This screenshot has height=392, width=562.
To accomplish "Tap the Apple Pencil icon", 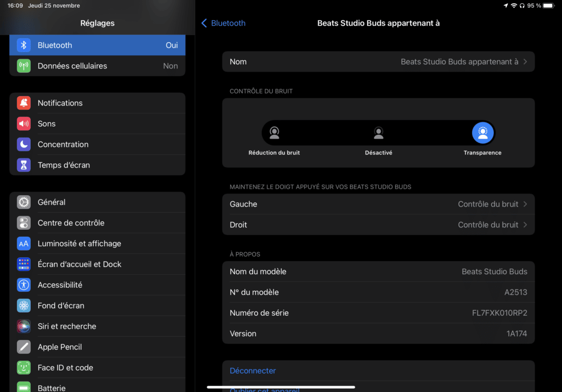I will coord(24,347).
